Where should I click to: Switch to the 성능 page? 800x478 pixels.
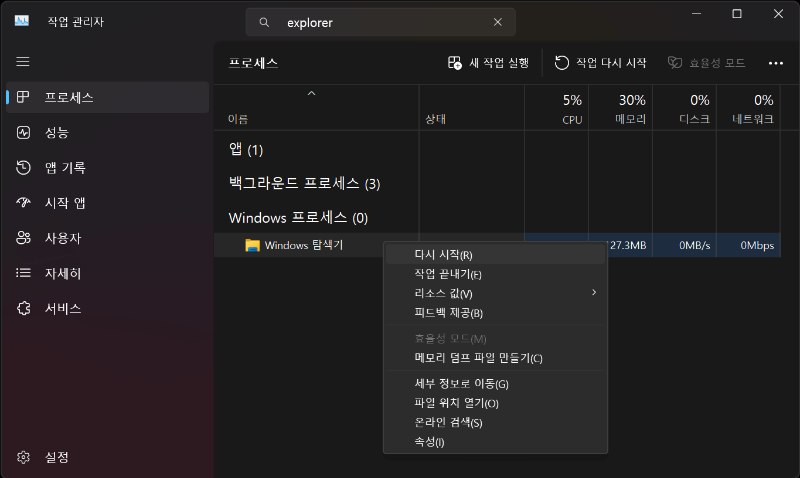pos(108,132)
